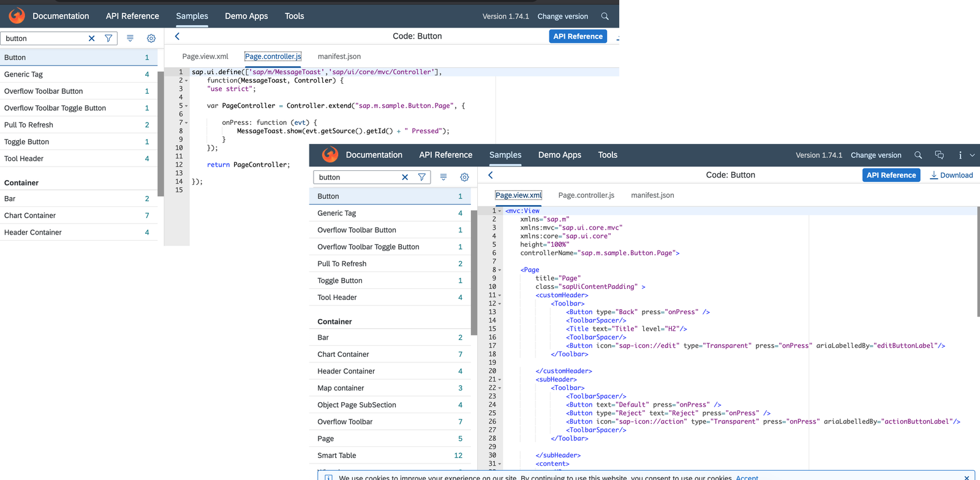The image size is (980, 480).
Task: Open Tools in back window nav
Action: click(295, 16)
